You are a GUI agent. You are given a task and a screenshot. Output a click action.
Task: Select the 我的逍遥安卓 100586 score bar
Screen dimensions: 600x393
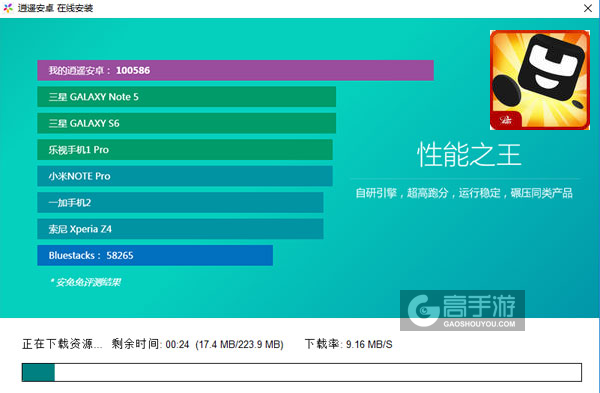[x=235, y=70]
